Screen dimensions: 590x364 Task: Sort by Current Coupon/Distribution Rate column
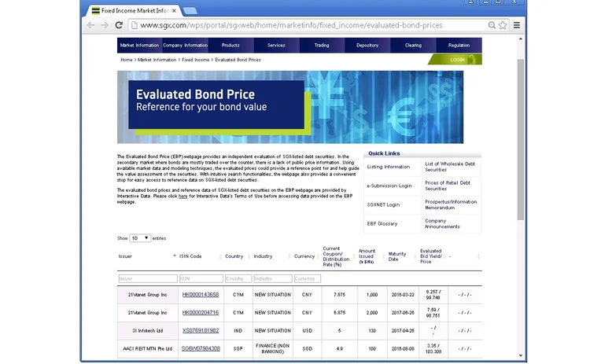point(338,256)
